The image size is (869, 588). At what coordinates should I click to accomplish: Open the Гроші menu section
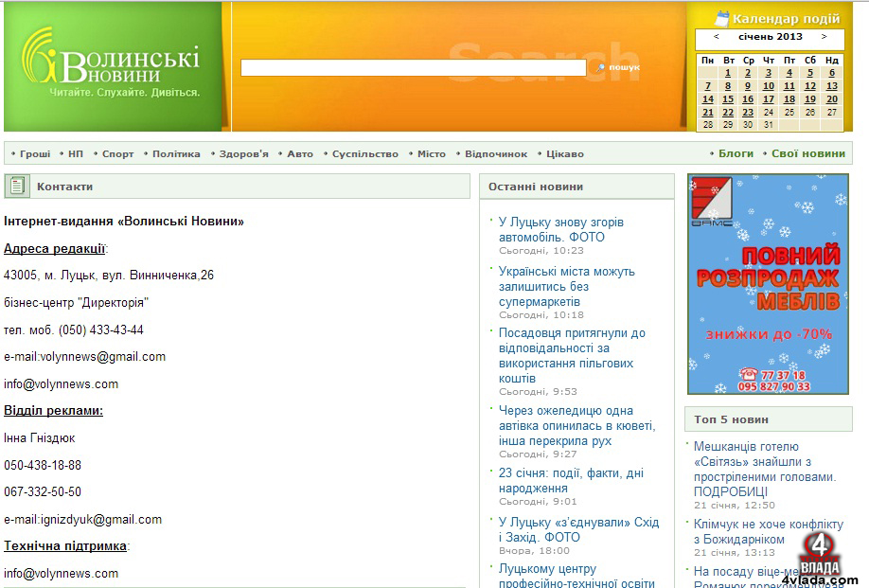coord(35,154)
